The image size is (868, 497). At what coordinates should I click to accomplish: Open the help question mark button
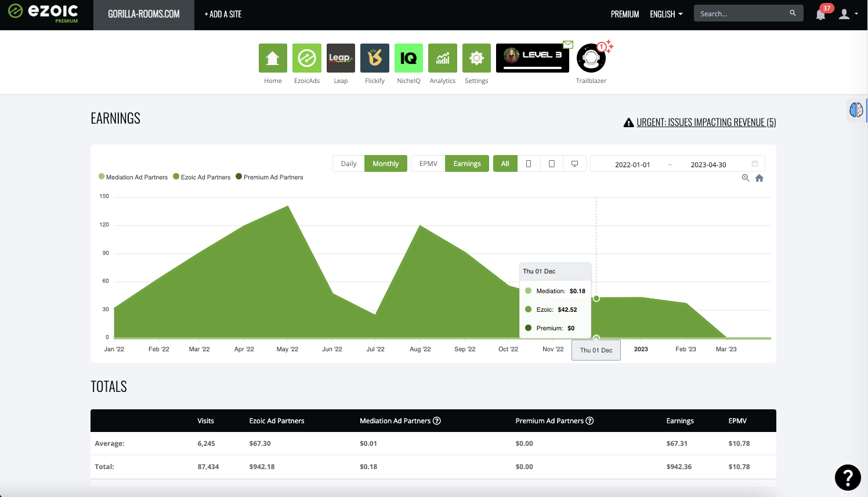coord(848,477)
